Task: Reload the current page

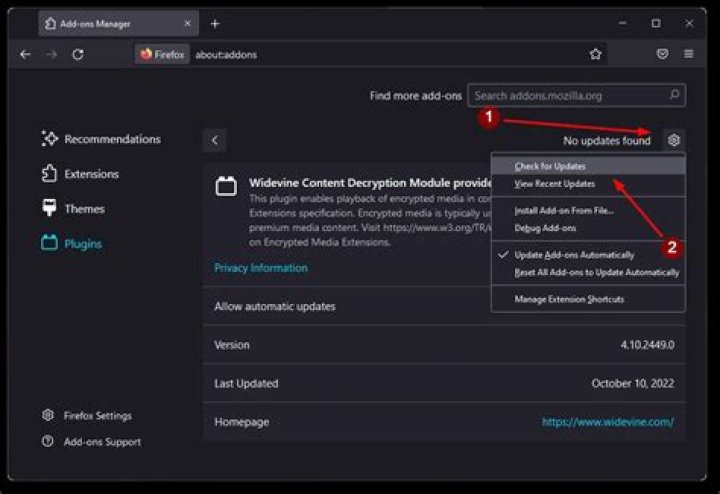Action: coord(78,55)
